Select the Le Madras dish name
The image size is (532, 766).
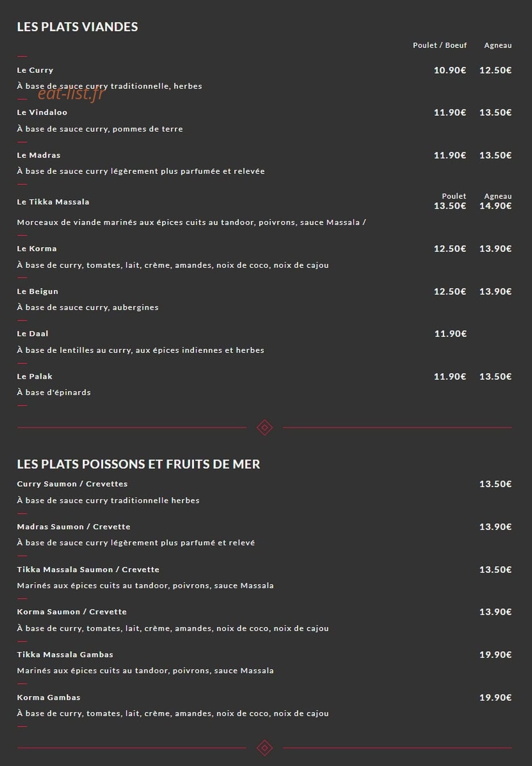tap(39, 155)
